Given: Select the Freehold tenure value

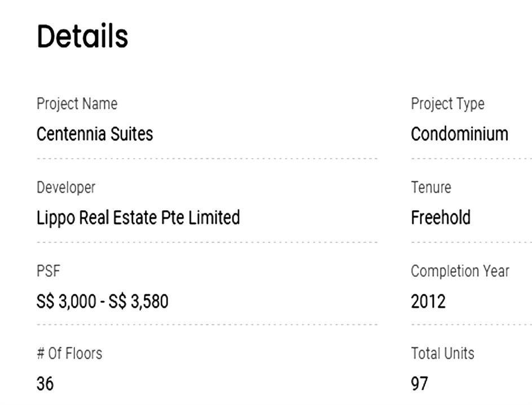Looking at the screenshot, I should click(x=441, y=217).
